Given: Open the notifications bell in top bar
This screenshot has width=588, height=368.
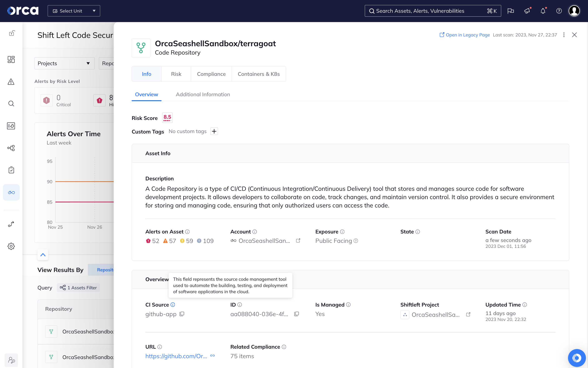Looking at the screenshot, I should tap(543, 11).
